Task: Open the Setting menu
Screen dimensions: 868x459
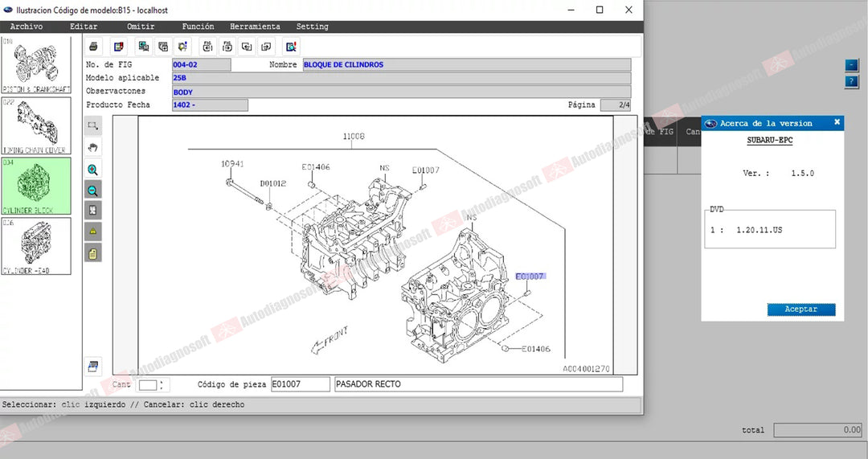Action: click(x=312, y=27)
